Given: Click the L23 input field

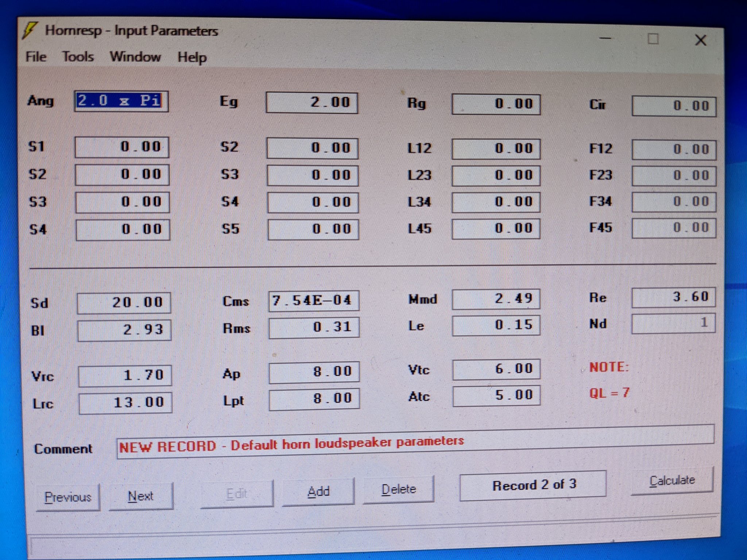Looking at the screenshot, I should (496, 176).
